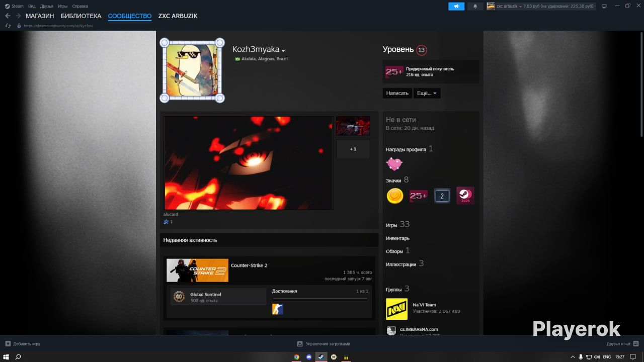Click the achievement progress bar
This screenshot has height=362, width=644.
[320, 299]
